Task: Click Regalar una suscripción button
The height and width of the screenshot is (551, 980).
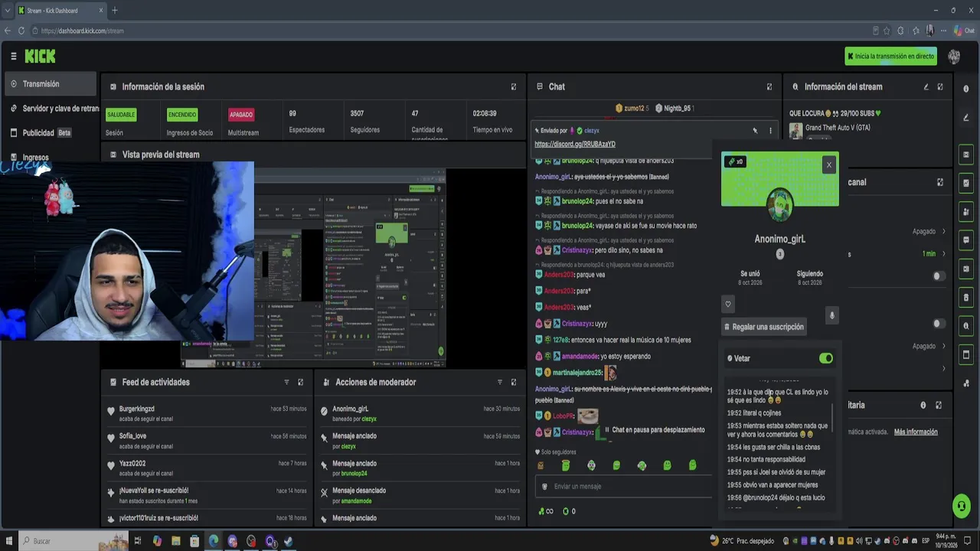Action: click(763, 327)
